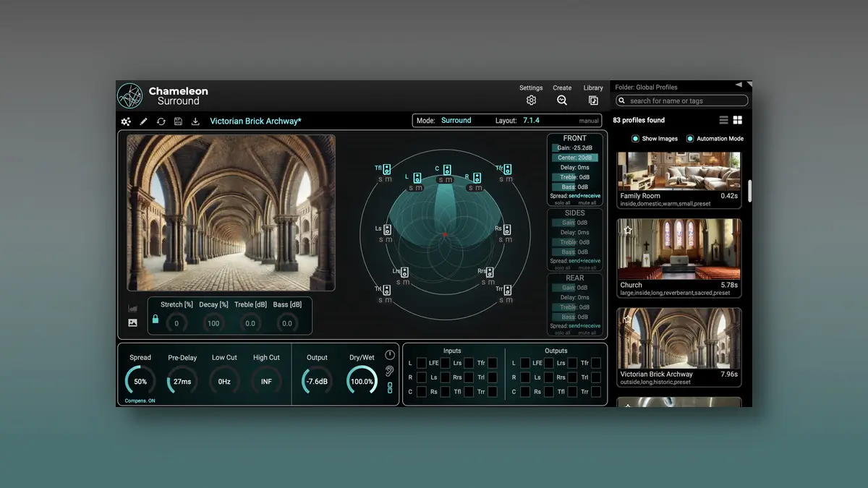This screenshot has height=488, width=868.
Task: Click the advanced gears icon in profile toolbar
Action: pyautogui.click(x=126, y=121)
